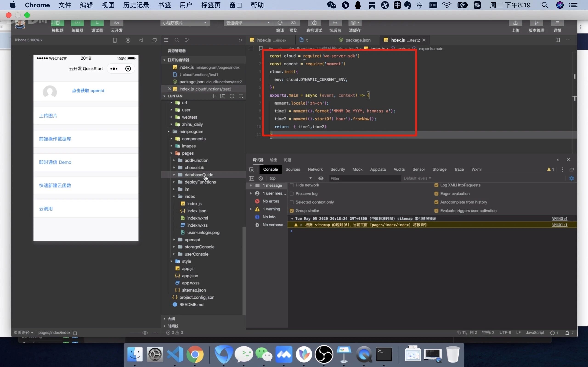The image size is (588, 367).
Task: Click 点击获取 openid link in simulator
Action: 88,91
